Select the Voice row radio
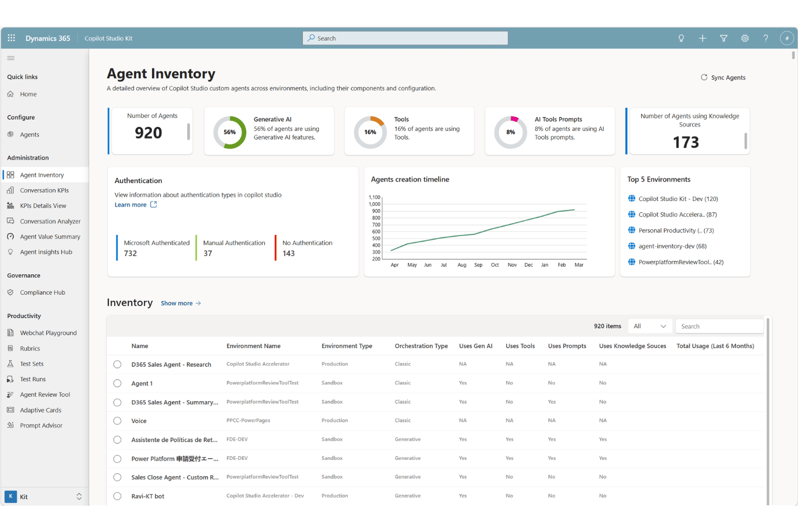Screen dimensions: 798x532 click(117, 421)
